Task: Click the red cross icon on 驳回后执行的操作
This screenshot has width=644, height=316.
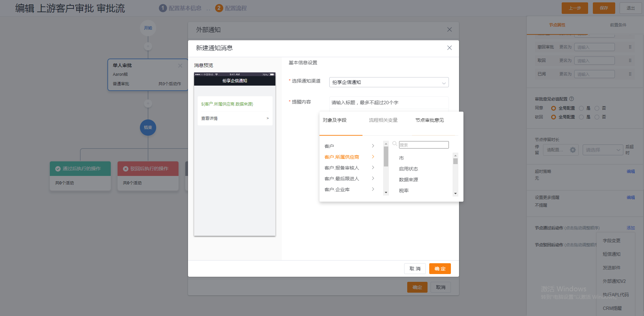Action: click(x=125, y=168)
